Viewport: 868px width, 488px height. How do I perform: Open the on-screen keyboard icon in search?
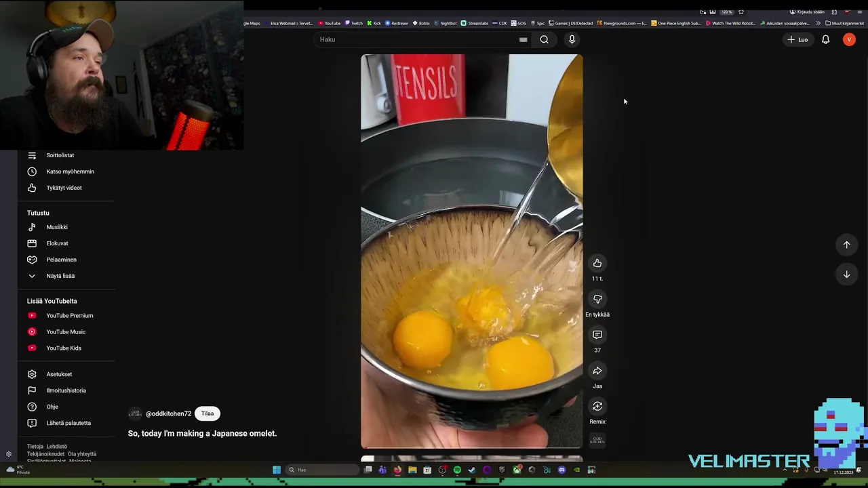point(523,39)
